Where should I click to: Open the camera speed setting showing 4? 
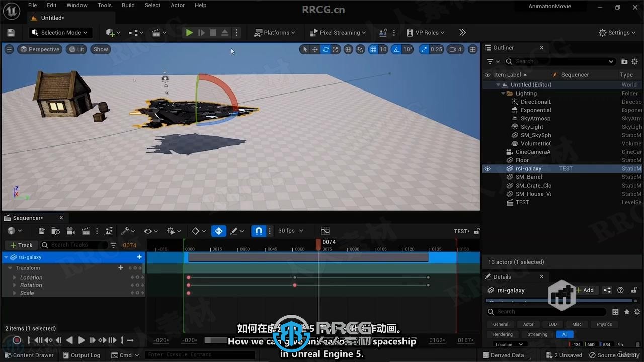click(455, 49)
